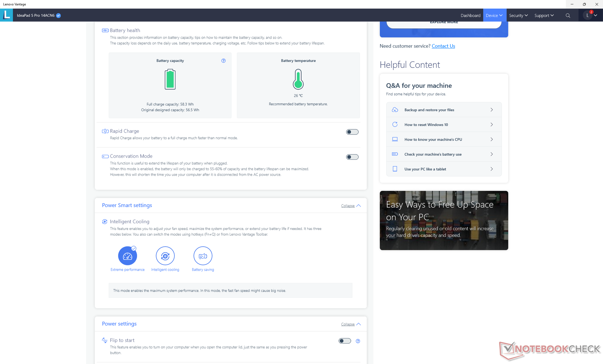Click the Contact Us link
The height and width of the screenshot is (364, 603).
[443, 46]
